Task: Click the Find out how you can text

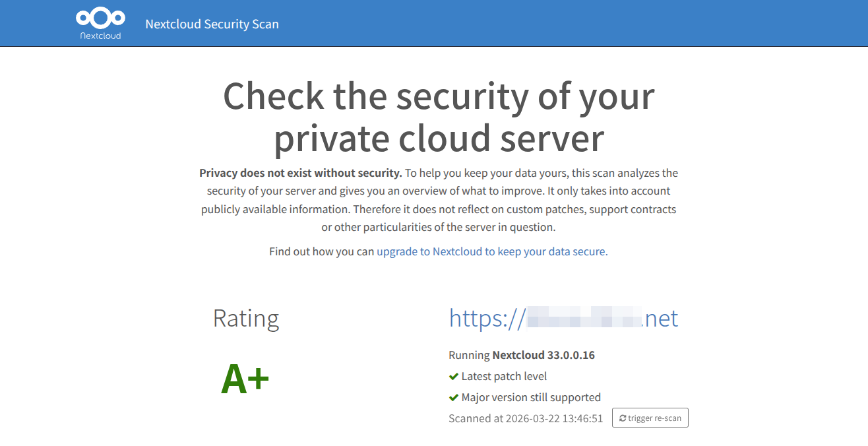Action: (322, 251)
